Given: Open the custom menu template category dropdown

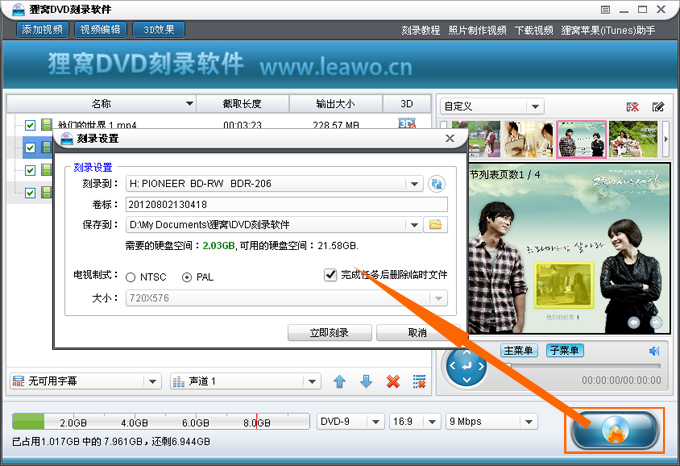Looking at the screenshot, I should tap(535, 106).
